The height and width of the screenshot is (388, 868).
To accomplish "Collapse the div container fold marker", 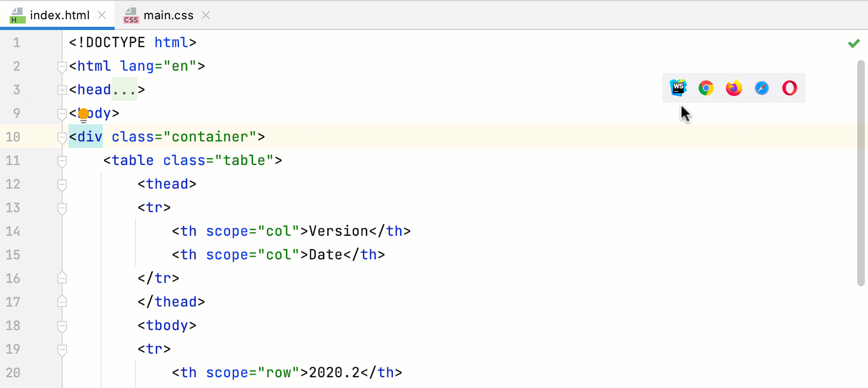I will click(62, 137).
